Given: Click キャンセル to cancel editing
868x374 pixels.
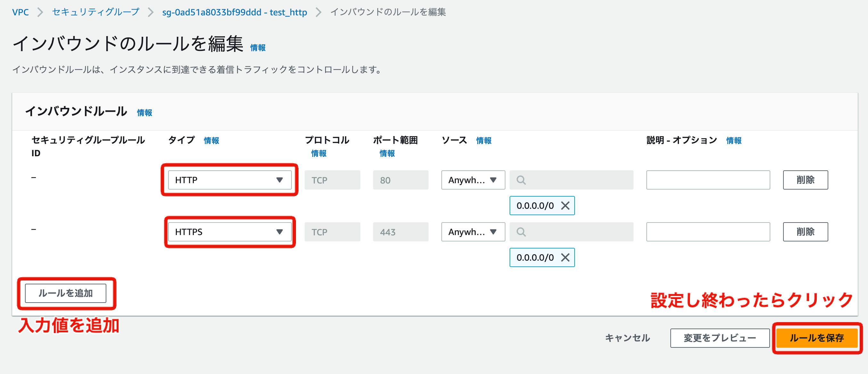Looking at the screenshot, I should pos(627,338).
